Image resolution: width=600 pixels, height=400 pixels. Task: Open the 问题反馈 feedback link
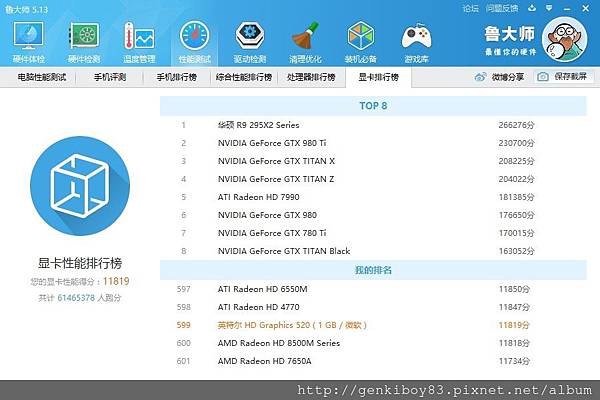click(x=502, y=8)
